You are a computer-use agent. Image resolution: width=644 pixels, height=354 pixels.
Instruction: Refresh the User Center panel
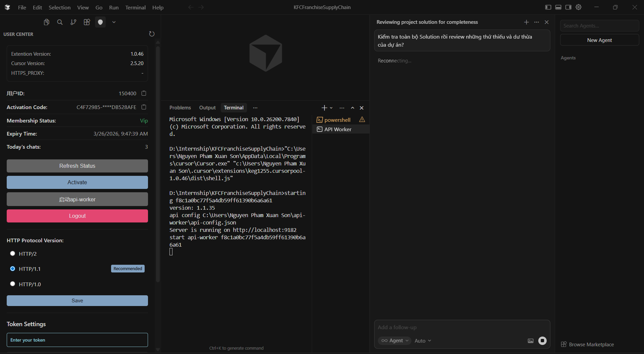point(152,34)
